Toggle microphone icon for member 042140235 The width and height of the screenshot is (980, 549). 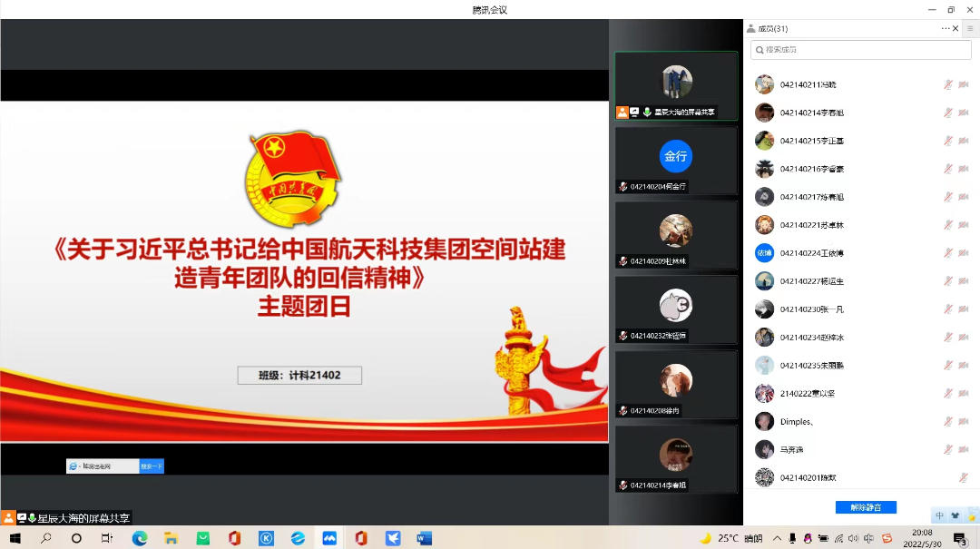click(948, 365)
